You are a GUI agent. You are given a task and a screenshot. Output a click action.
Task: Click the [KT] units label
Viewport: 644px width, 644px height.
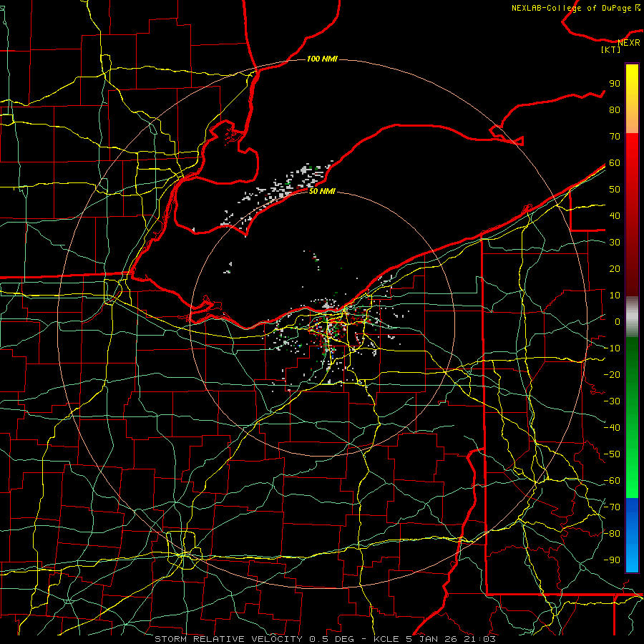point(611,49)
